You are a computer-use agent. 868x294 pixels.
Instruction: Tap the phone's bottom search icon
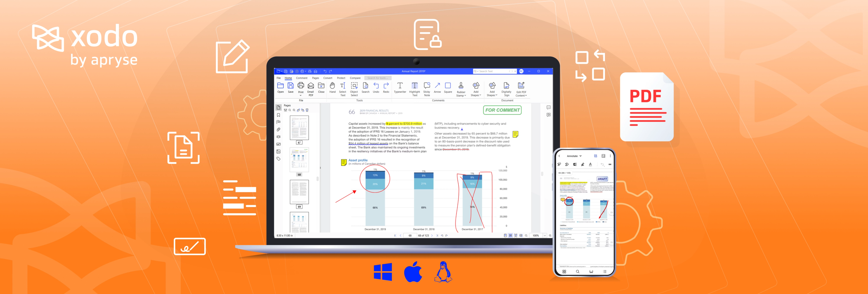578,271
